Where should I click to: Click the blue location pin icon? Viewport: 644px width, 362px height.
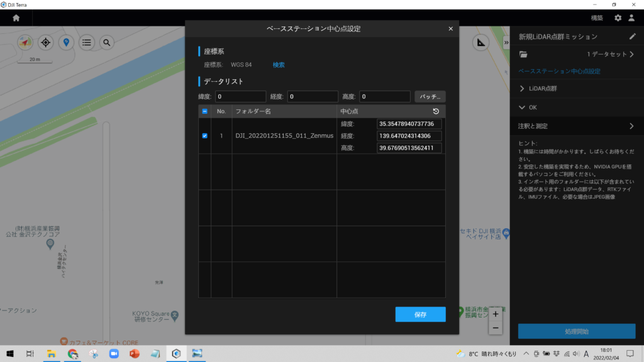66,43
